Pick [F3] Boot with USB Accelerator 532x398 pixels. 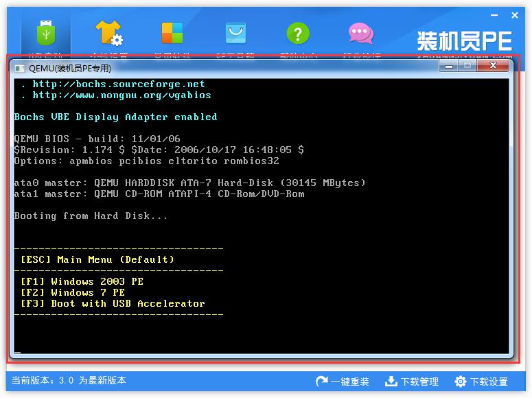coord(113,303)
